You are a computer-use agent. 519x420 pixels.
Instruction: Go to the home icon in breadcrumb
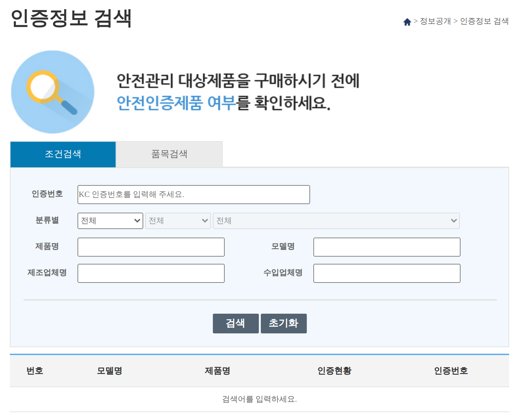point(407,22)
